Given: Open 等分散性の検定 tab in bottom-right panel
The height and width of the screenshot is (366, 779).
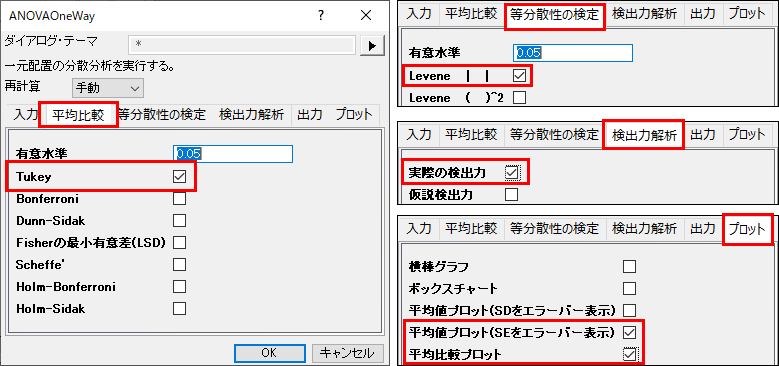Looking at the screenshot, I should click(x=554, y=229).
